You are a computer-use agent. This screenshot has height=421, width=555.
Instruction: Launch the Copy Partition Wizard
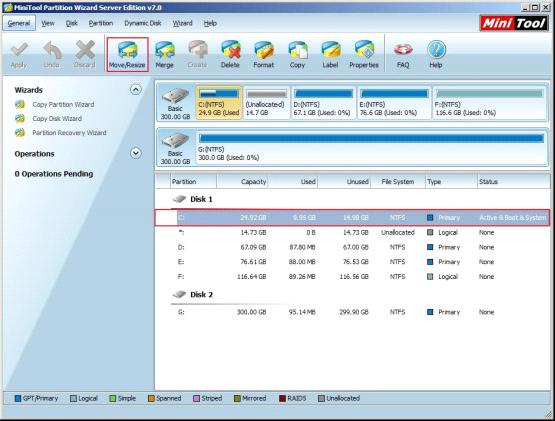click(63, 104)
